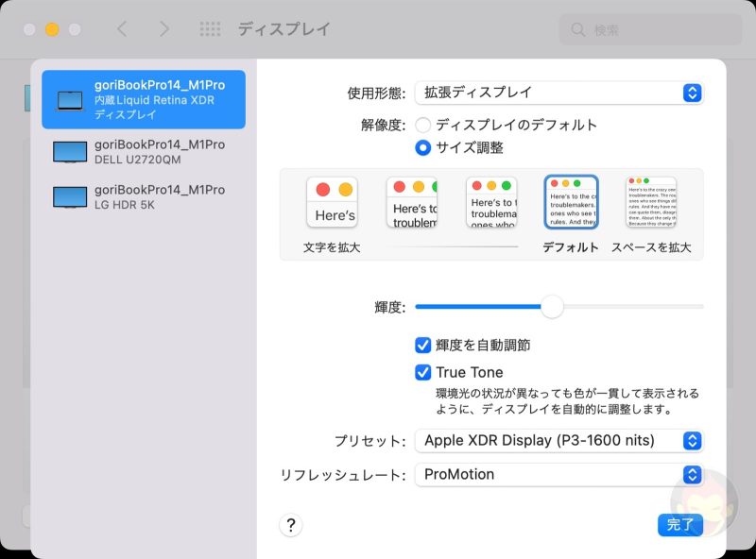Choose the largest text scaling thumbnail

click(x=332, y=202)
